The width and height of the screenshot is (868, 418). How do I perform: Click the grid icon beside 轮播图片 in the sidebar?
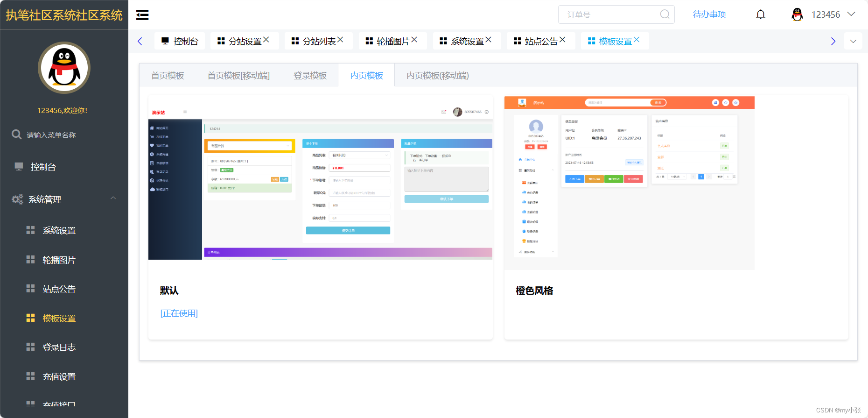tap(30, 260)
